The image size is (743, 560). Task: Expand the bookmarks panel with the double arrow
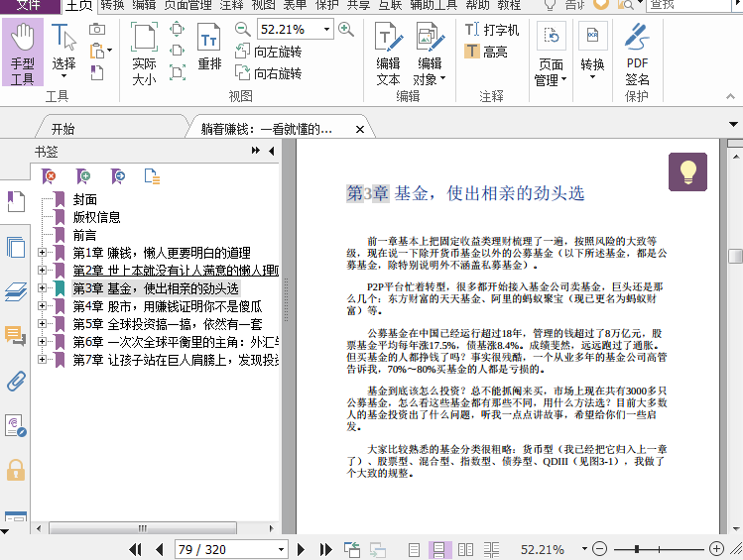255,151
